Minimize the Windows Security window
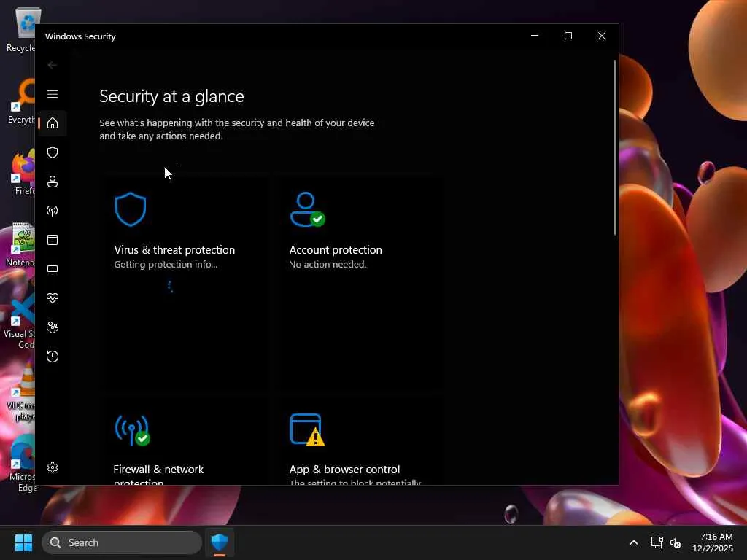 [535, 36]
